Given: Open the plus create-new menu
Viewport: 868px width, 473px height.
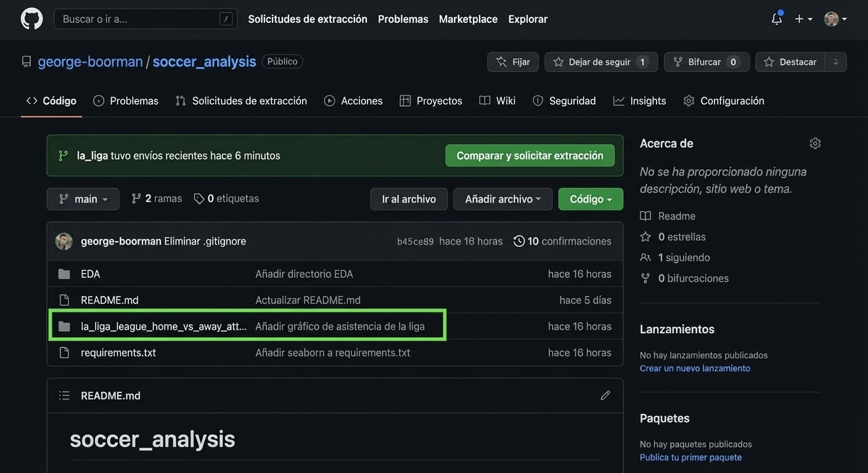Looking at the screenshot, I should tap(803, 19).
